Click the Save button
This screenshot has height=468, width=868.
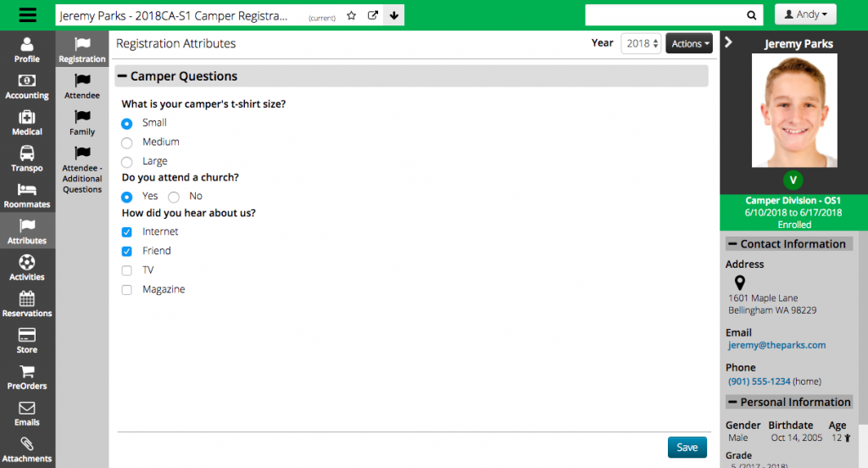pos(687,448)
